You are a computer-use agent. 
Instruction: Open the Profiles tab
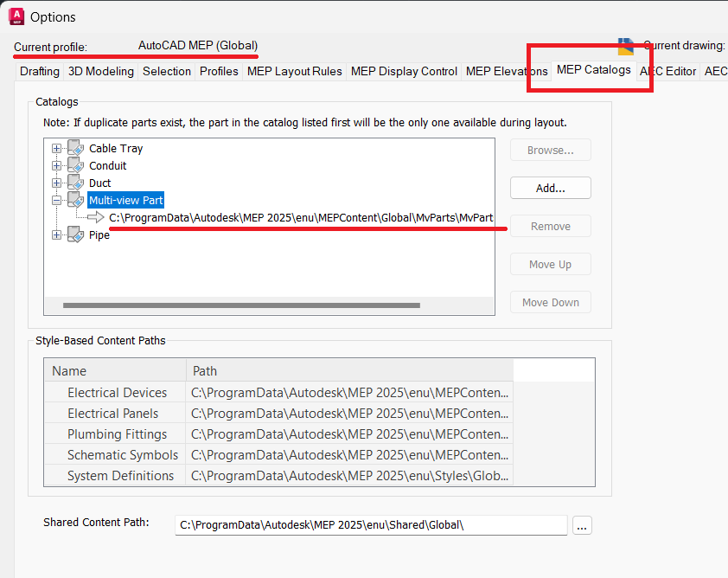pos(219,71)
